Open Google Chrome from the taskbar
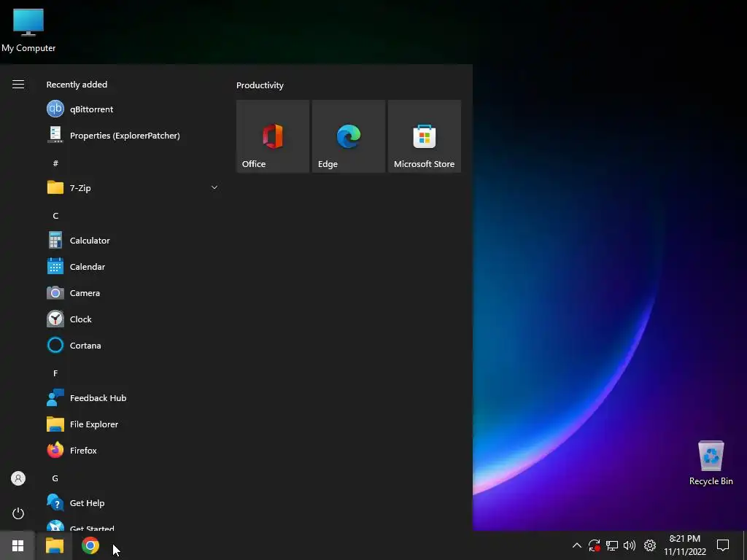747x560 pixels. point(90,545)
